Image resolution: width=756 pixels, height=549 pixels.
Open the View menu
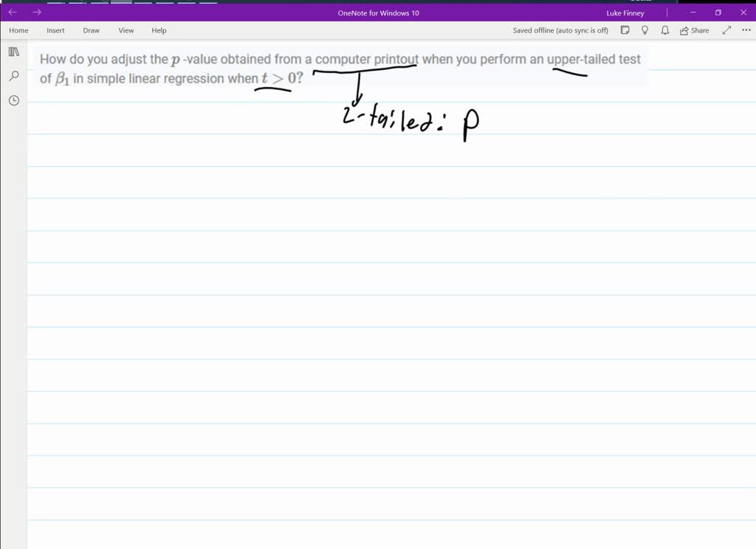pos(126,30)
